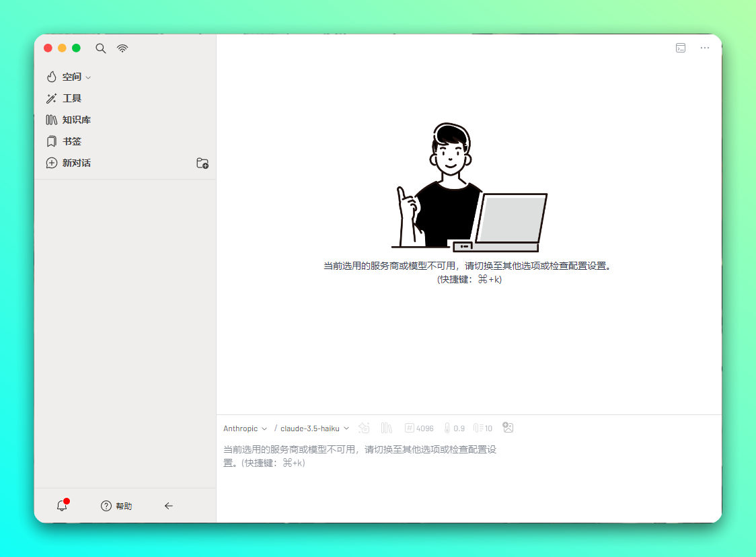This screenshot has height=557, width=756.
Task: Expand the chevron next to 空间
Action: [88, 77]
